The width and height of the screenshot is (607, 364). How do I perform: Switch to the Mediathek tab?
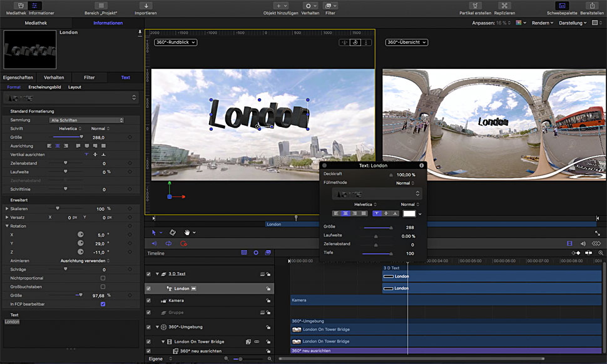36,23
